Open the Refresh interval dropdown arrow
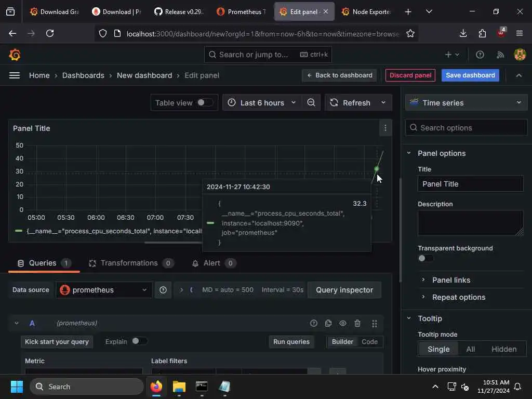 (x=383, y=102)
